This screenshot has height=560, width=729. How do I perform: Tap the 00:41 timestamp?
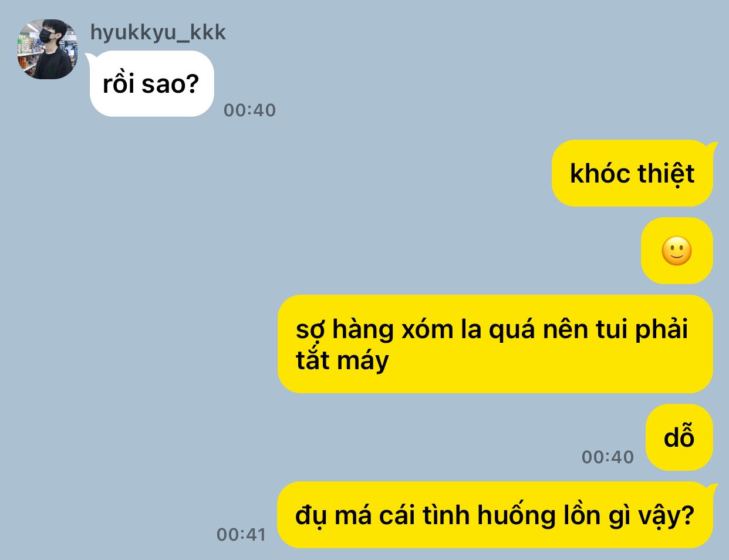click(x=241, y=534)
